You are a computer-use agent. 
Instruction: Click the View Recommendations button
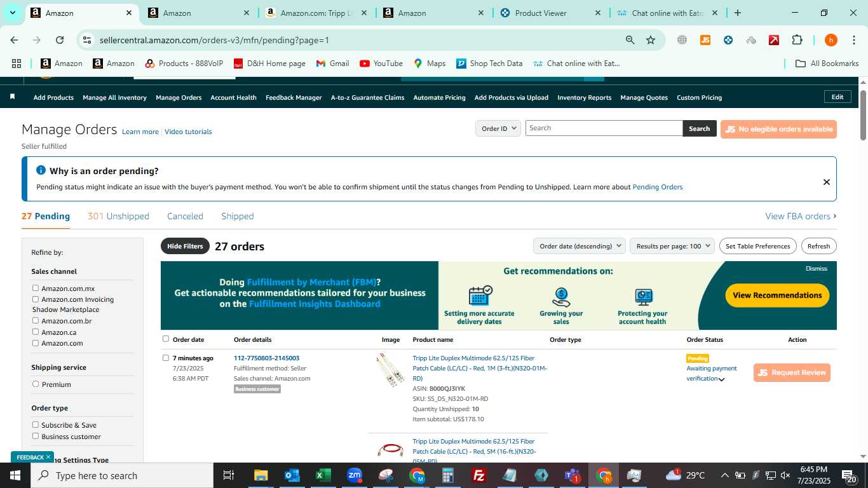pyautogui.click(x=777, y=295)
